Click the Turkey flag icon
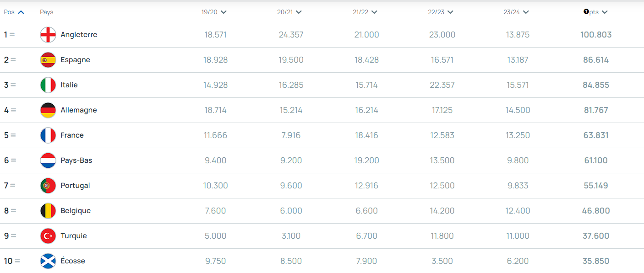 [x=48, y=236]
